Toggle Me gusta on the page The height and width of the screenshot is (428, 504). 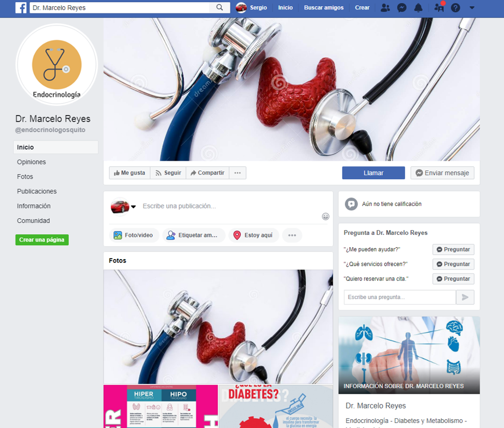click(129, 173)
